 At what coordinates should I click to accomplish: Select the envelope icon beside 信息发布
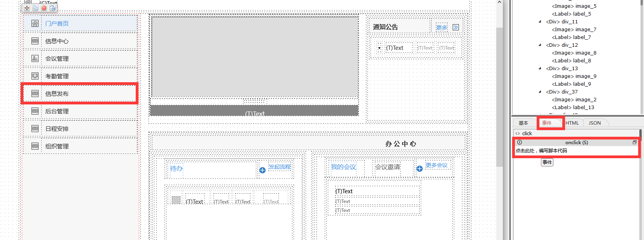pyautogui.click(x=35, y=94)
